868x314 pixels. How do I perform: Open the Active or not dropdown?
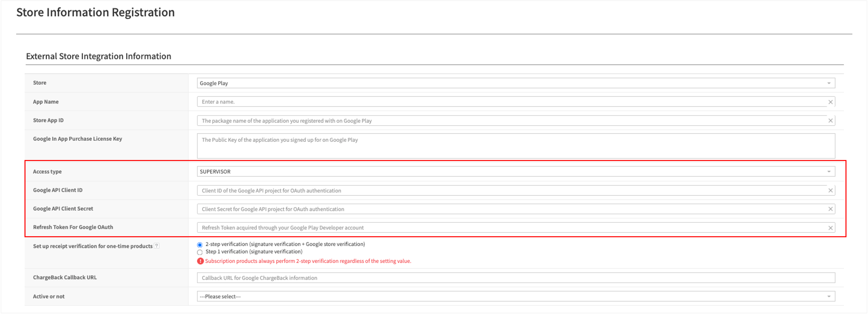516,296
